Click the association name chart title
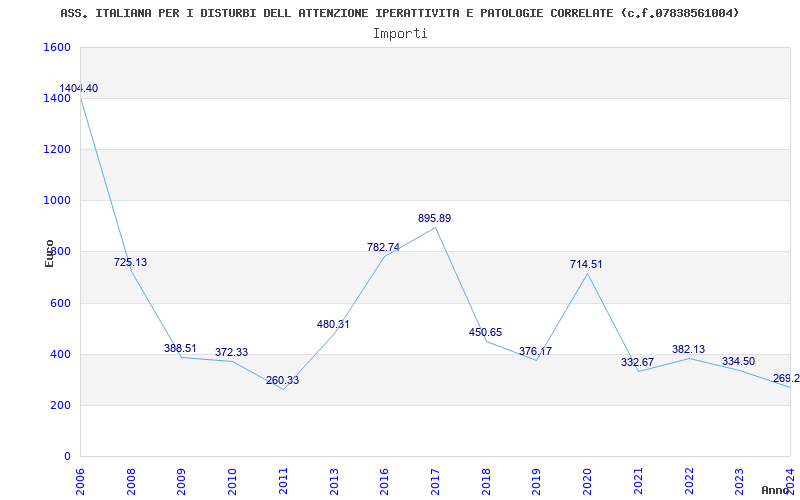The image size is (800, 500). [x=399, y=13]
